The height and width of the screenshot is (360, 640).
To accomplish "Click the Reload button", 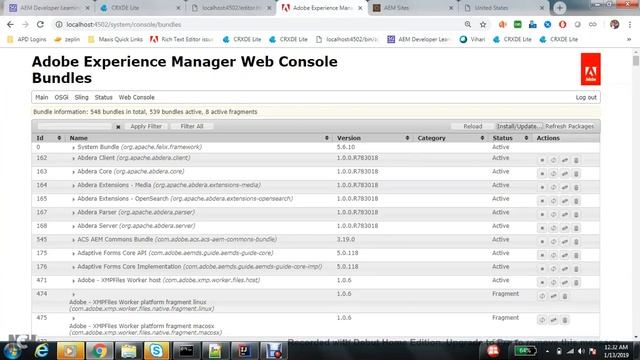I will (473, 127).
